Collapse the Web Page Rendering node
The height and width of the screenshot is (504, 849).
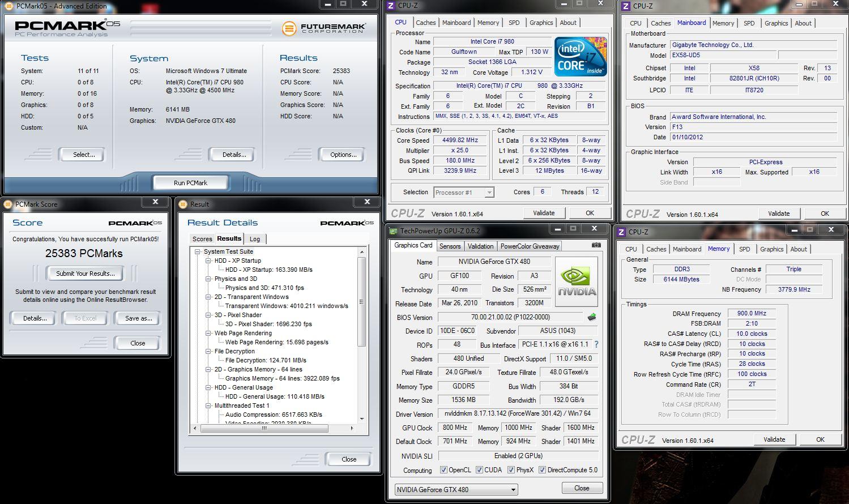(x=208, y=333)
